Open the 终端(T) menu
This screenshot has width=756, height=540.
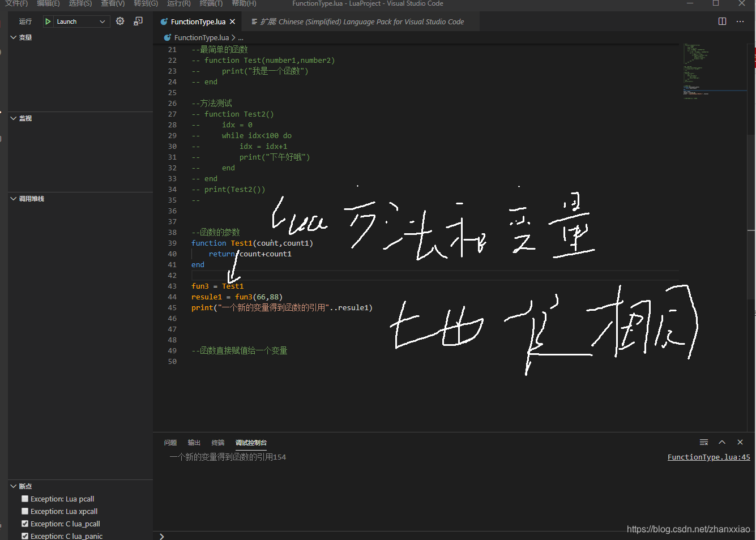pyautogui.click(x=211, y=3)
